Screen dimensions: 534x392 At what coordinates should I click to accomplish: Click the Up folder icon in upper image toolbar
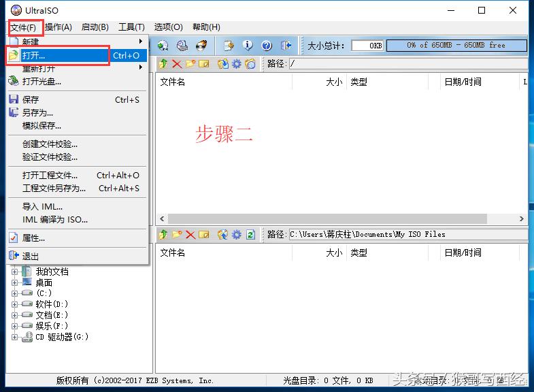163,64
